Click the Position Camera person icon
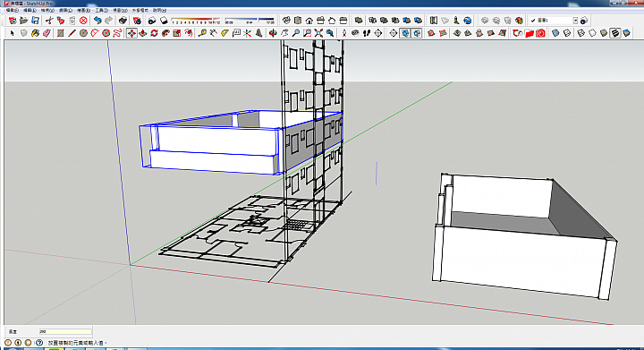Image resolution: width=644 pixels, height=350 pixels. pyautogui.click(x=344, y=33)
